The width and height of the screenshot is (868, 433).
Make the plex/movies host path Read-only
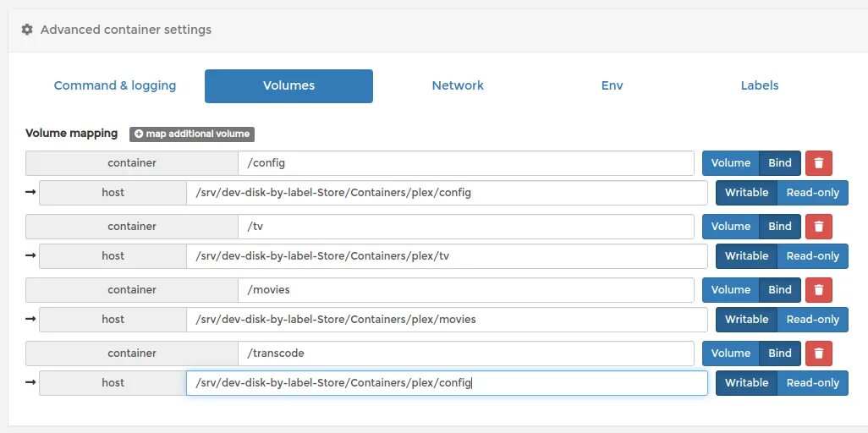812,320
